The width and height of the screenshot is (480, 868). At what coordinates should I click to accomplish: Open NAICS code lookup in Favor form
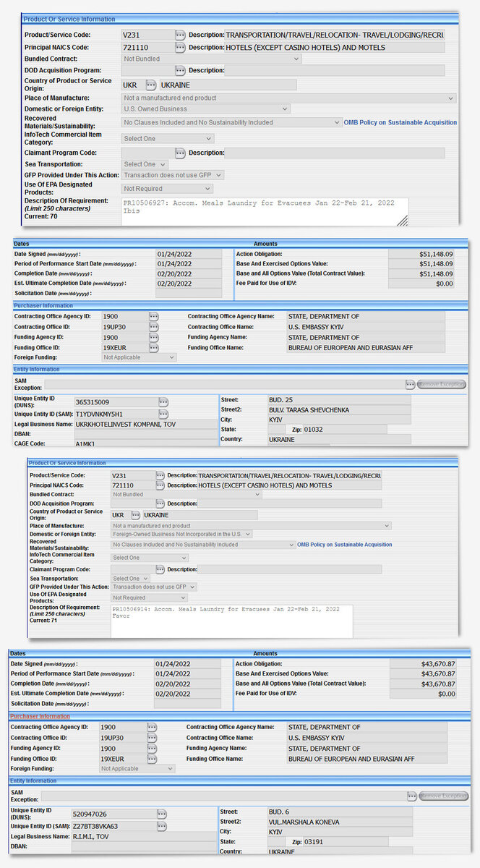(160, 485)
